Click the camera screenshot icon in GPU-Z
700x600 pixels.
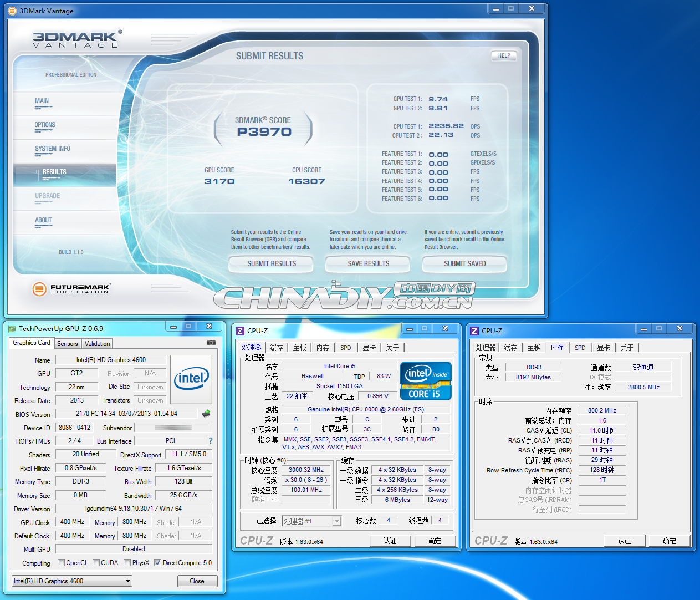click(x=211, y=343)
